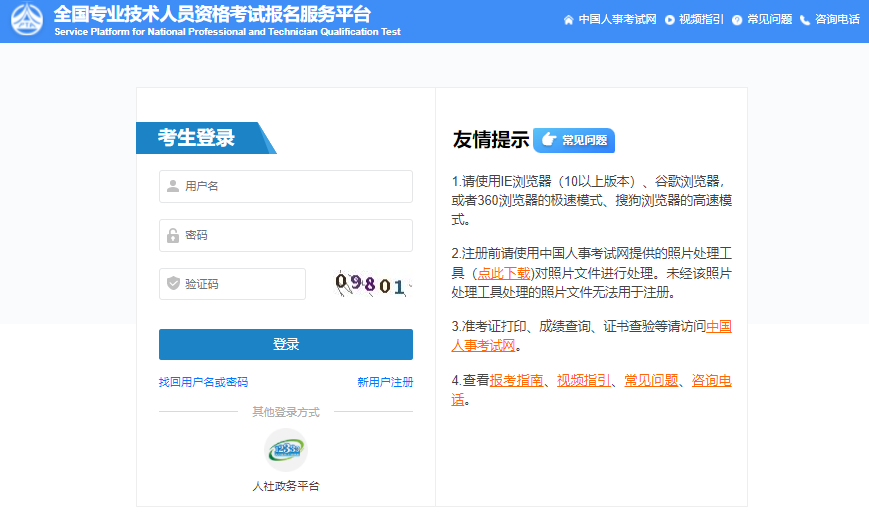Click the blue 常见问题 badge button
The image size is (869, 523).
(574, 140)
